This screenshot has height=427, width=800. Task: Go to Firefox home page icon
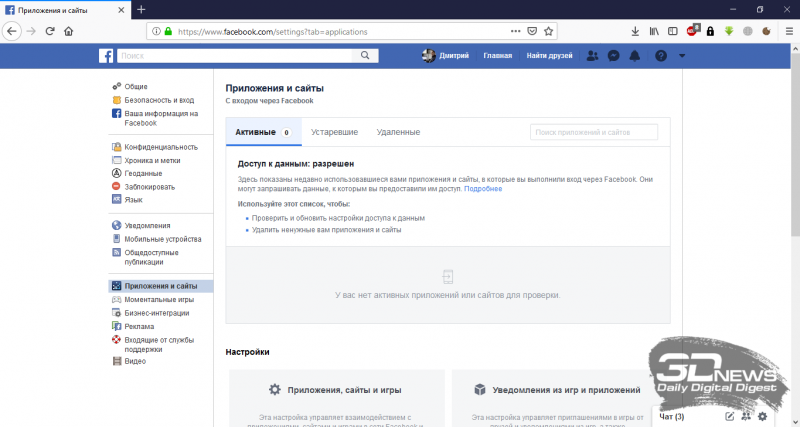click(x=68, y=31)
